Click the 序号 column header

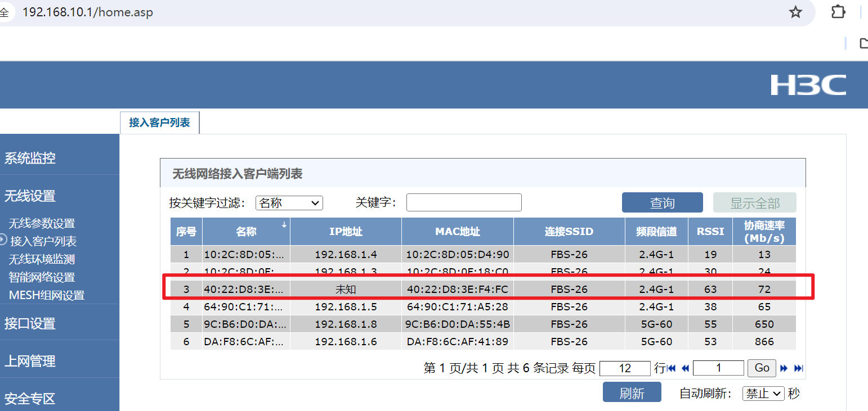186,232
